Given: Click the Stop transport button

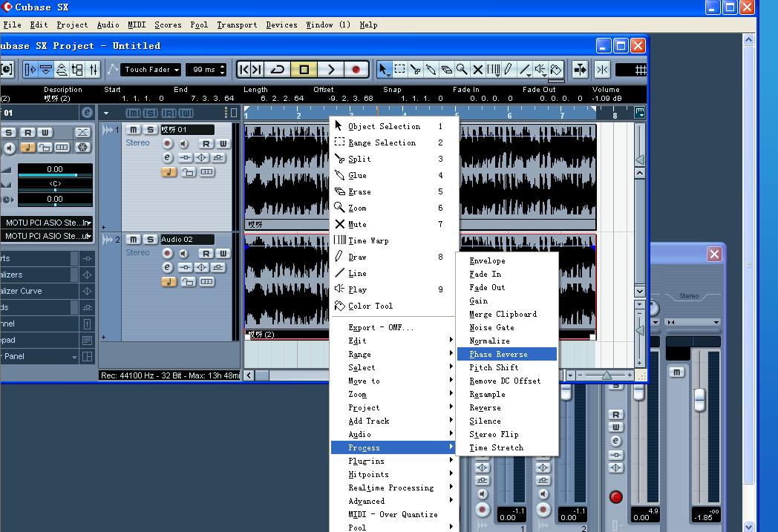Looking at the screenshot, I should [x=304, y=70].
